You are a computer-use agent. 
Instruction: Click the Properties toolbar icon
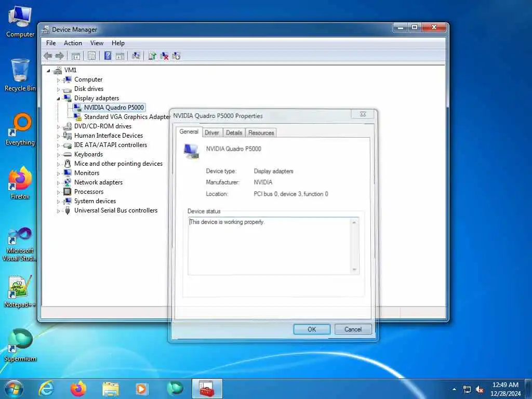(x=91, y=56)
